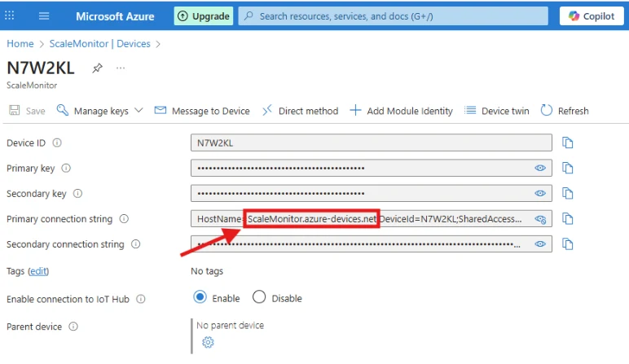629x364 pixels.
Task: Select the Disable radio button
Action: point(259,297)
